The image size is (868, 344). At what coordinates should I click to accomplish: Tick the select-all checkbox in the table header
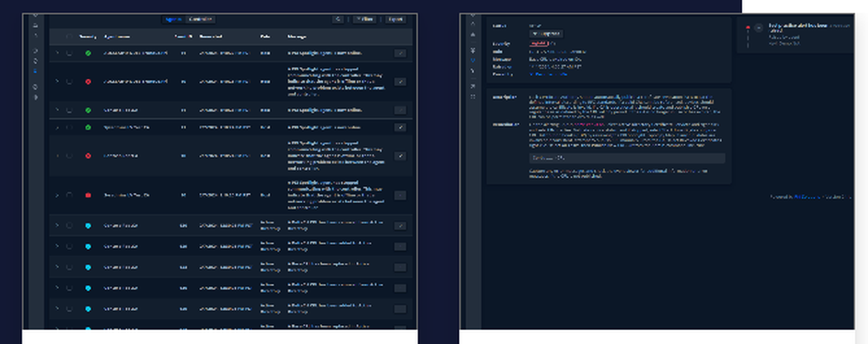tap(69, 37)
